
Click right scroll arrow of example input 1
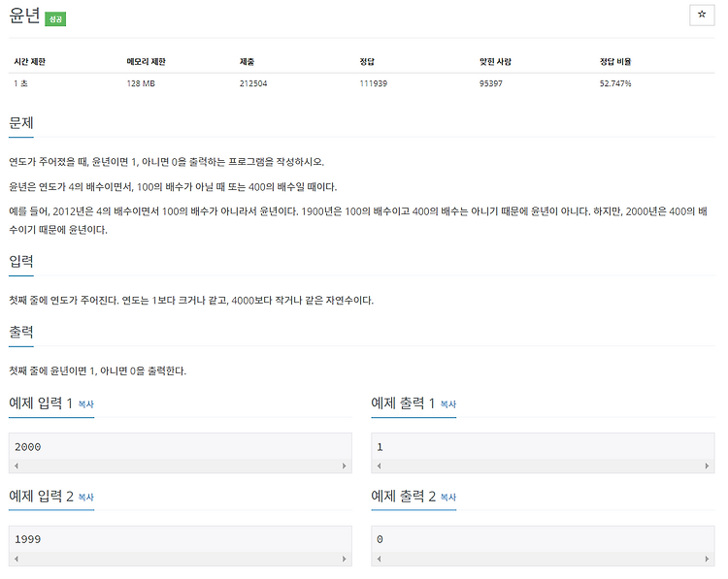click(x=344, y=466)
